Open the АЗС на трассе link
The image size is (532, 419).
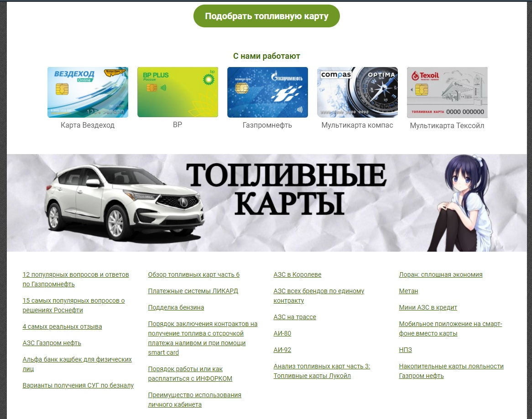tap(294, 317)
